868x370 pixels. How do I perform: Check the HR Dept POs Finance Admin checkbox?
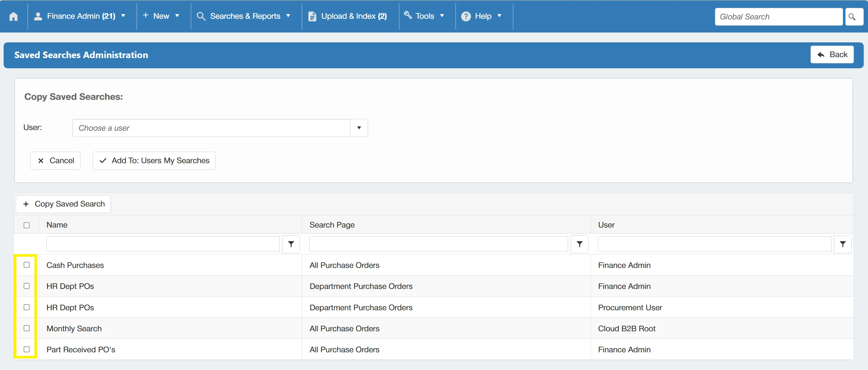pyautogui.click(x=27, y=286)
